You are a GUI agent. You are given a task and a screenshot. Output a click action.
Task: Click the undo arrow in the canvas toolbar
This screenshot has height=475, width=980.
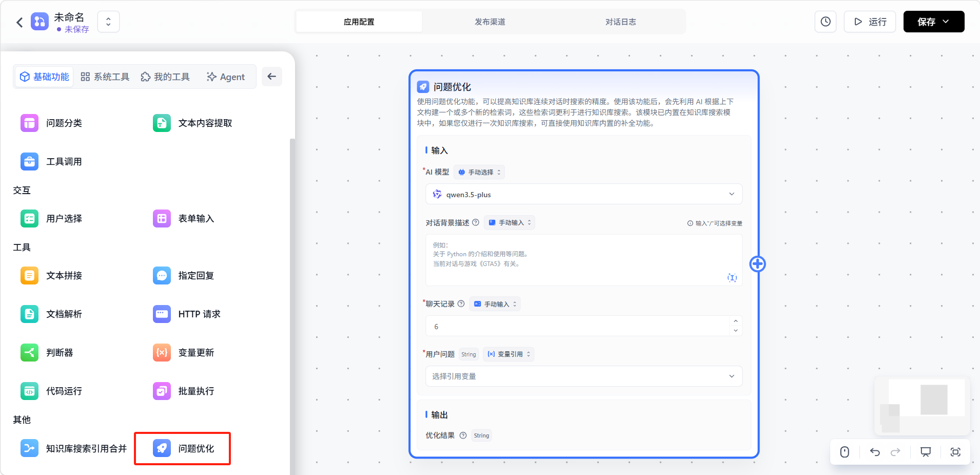pyautogui.click(x=875, y=452)
